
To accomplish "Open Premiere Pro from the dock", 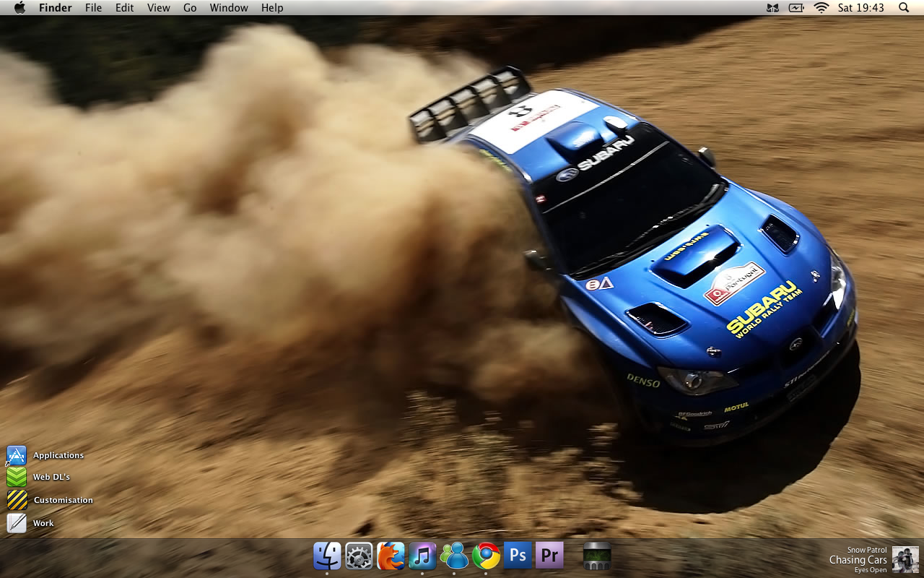I will tap(549, 556).
